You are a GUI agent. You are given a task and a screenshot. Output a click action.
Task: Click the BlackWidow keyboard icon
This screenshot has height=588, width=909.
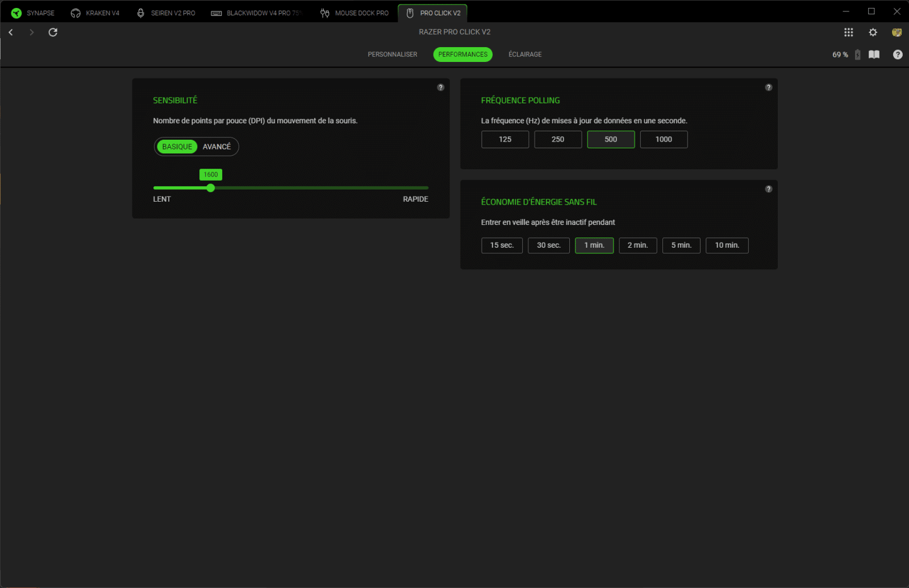(216, 14)
